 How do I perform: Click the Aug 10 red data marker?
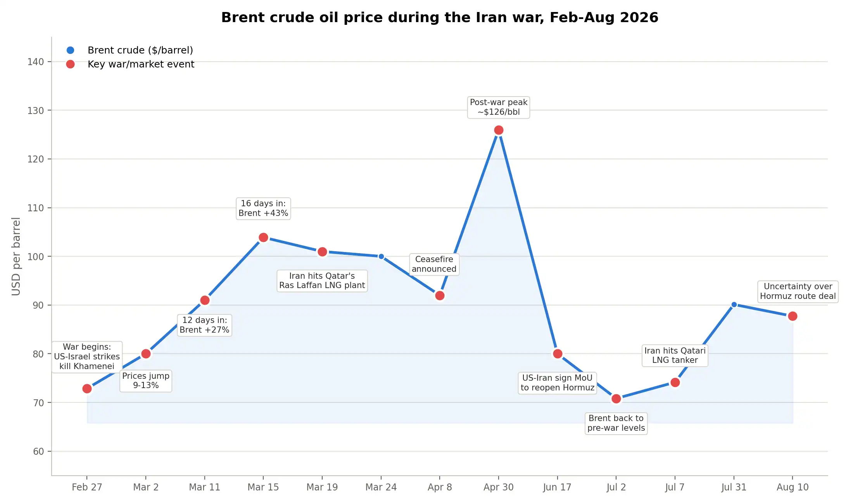point(793,316)
